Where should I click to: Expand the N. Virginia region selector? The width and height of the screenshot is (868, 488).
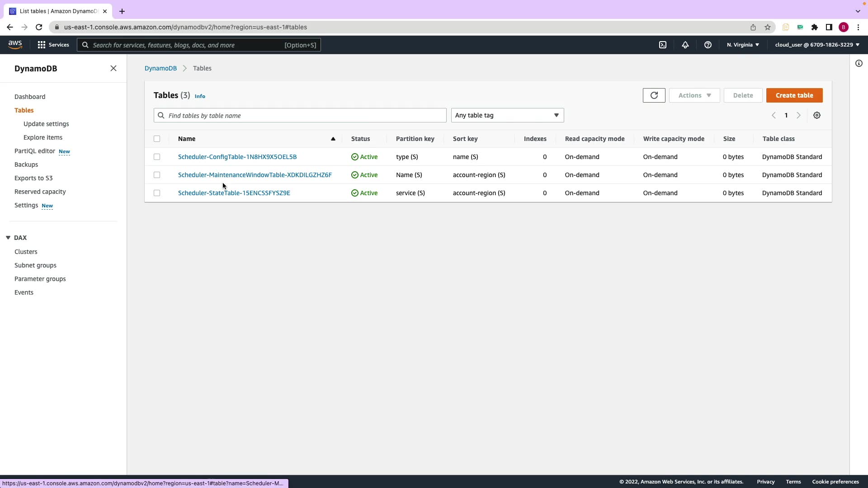[x=742, y=45]
